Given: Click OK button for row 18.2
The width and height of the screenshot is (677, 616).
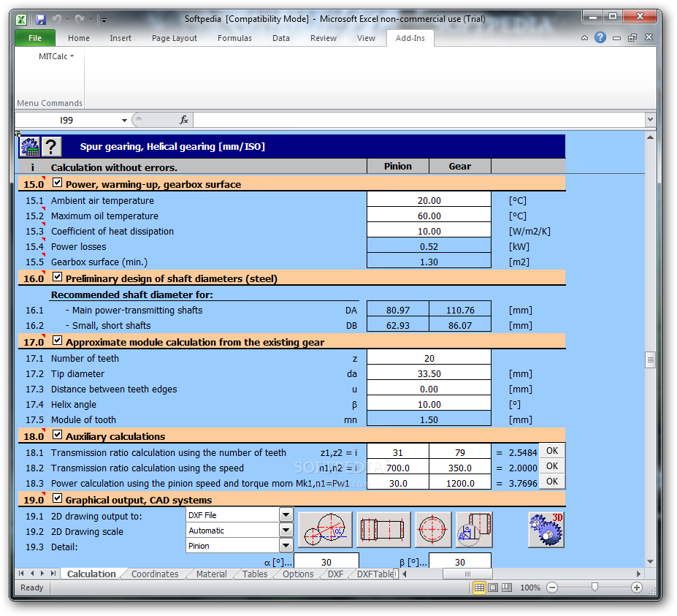Looking at the screenshot, I should (x=552, y=466).
